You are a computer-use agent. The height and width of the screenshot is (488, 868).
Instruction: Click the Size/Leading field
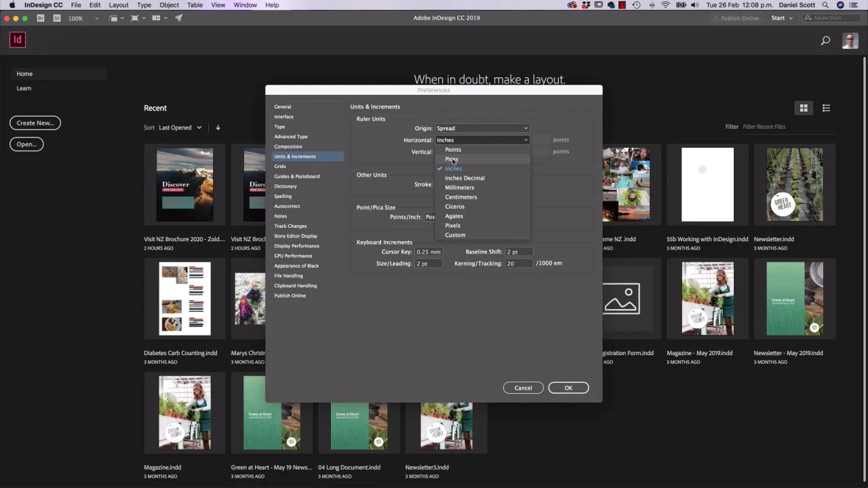point(429,264)
